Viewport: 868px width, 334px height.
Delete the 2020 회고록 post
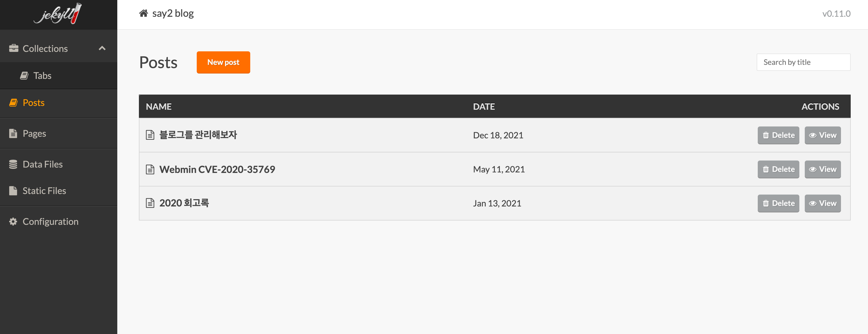(778, 203)
